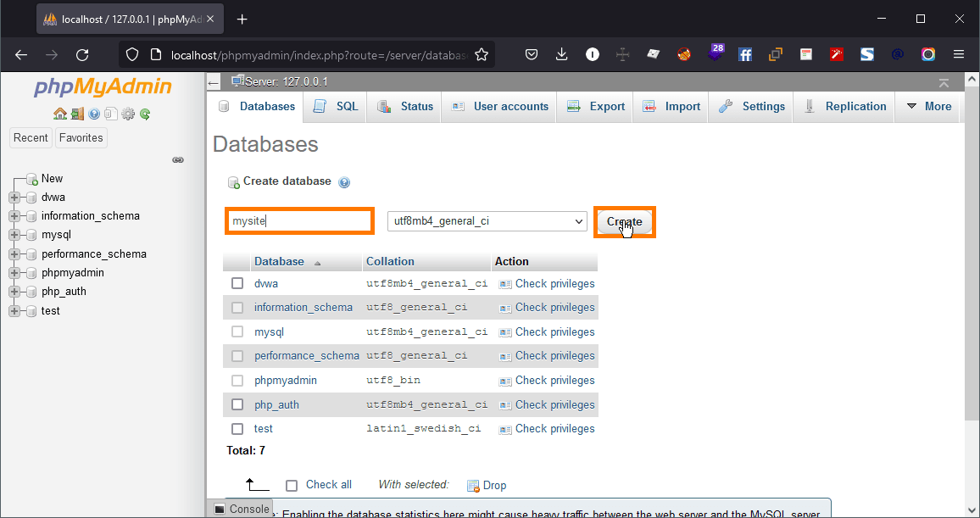Click the Create button
The image size is (980, 518).
pyautogui.click(x=625, y=222)
